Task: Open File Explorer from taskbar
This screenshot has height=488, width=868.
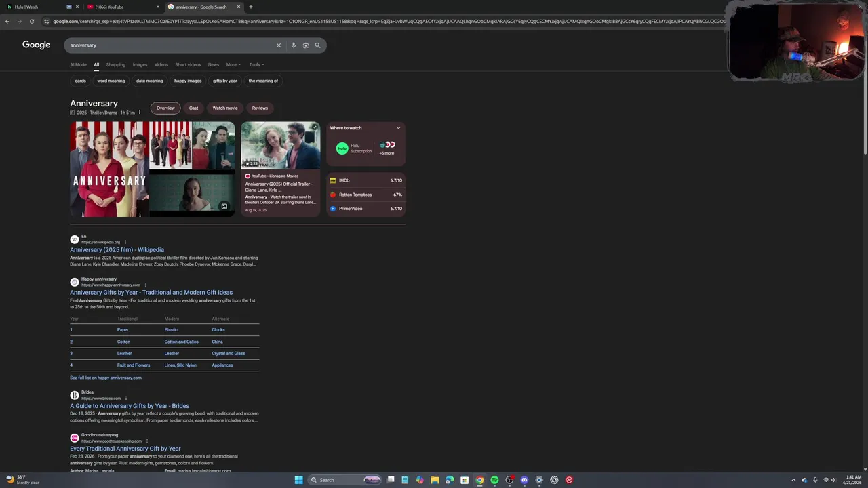Action: 435,480
